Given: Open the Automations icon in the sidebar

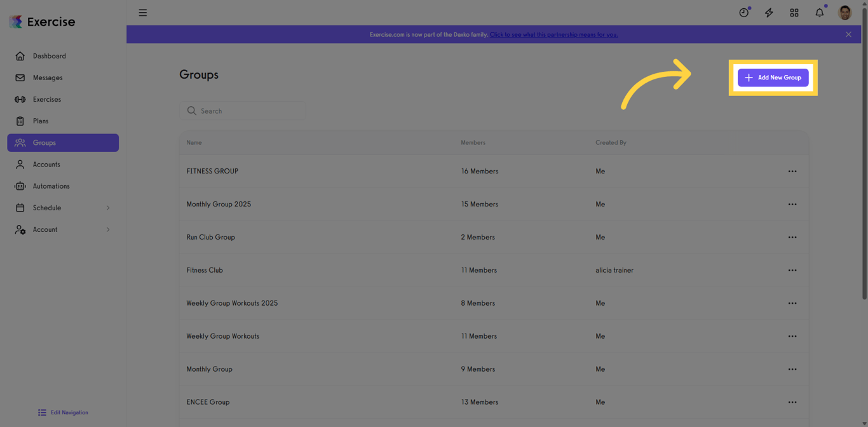Looking at the screenshot, I should click(22, 186).
